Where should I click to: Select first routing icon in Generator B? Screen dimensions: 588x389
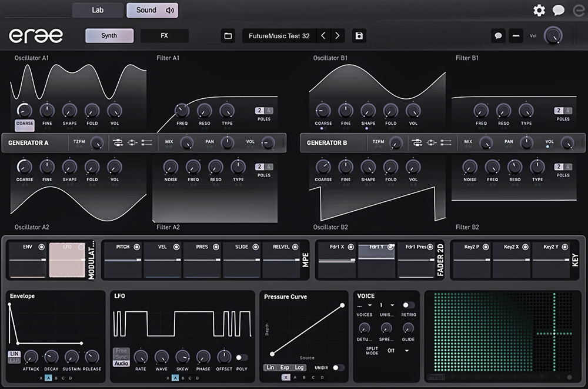[417, 142]
